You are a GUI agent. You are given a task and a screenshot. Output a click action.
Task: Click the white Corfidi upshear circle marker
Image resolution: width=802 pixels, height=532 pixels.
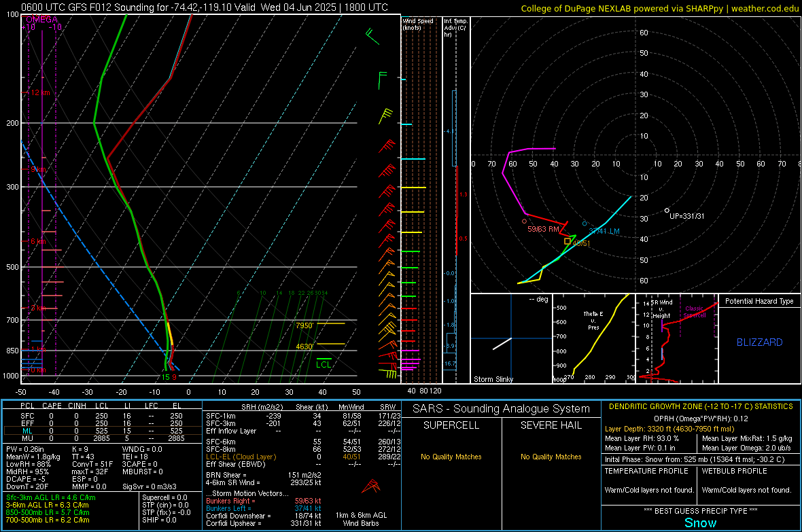(667, 210)
